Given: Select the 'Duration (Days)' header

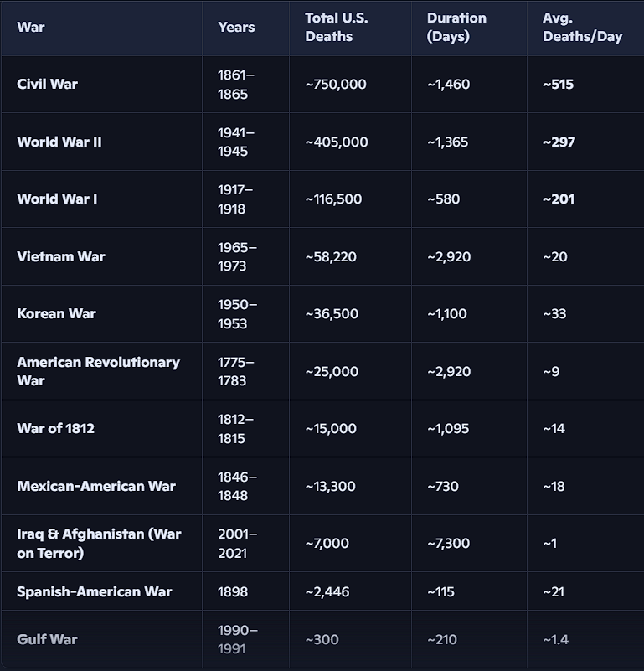Looking at the screenshot, I should [x=456, y=27].
